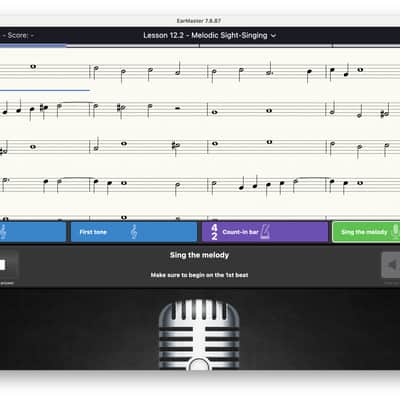Click the blue lesson progress bar

(33, 45)
